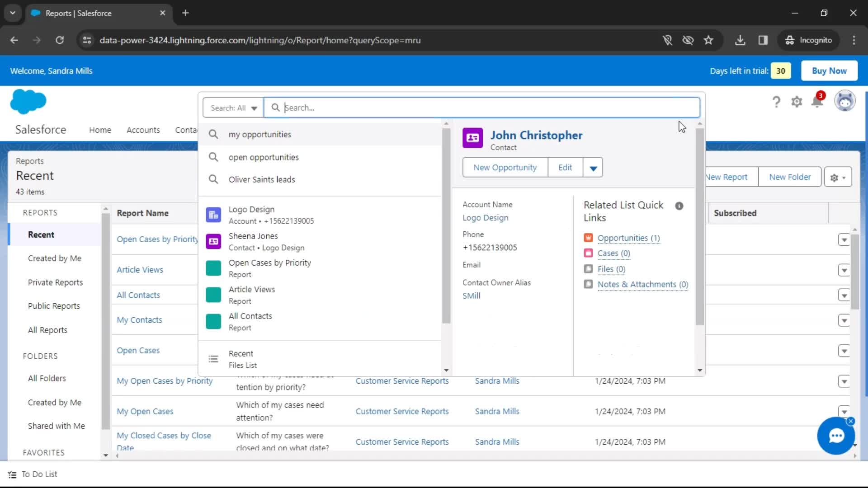The image size is (868, 488).
Task: Click the Buy Now button
Action: click(x=829, y=71)
